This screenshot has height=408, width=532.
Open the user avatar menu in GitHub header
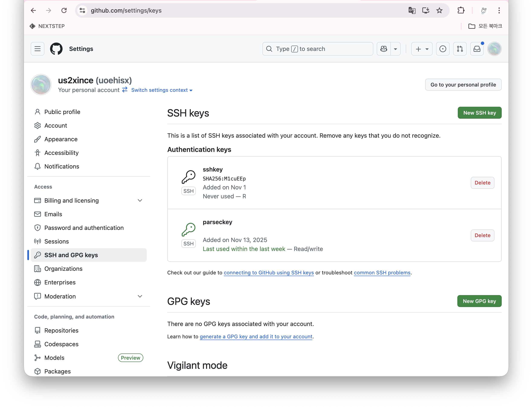click(494, 49)
